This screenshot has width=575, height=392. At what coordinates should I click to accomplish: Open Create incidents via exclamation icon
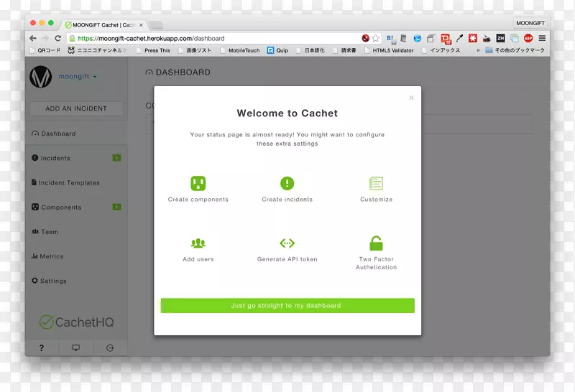(x=287, y=183)
